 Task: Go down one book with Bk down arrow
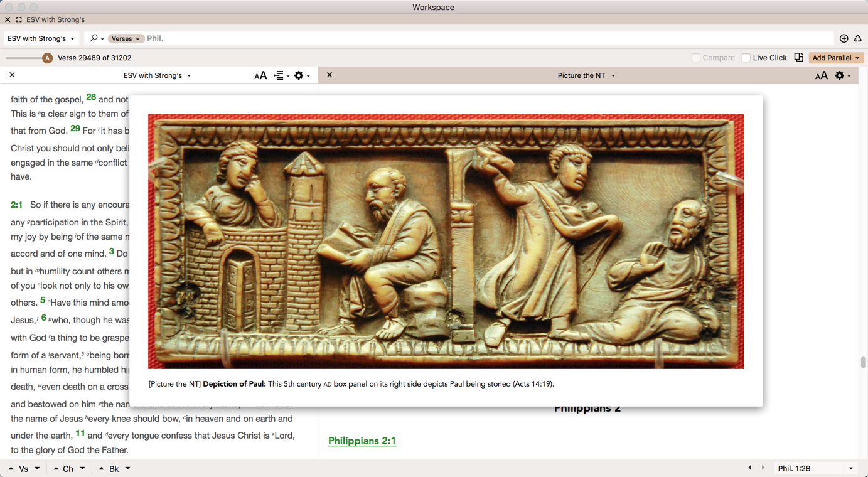[x=127, y=468]
